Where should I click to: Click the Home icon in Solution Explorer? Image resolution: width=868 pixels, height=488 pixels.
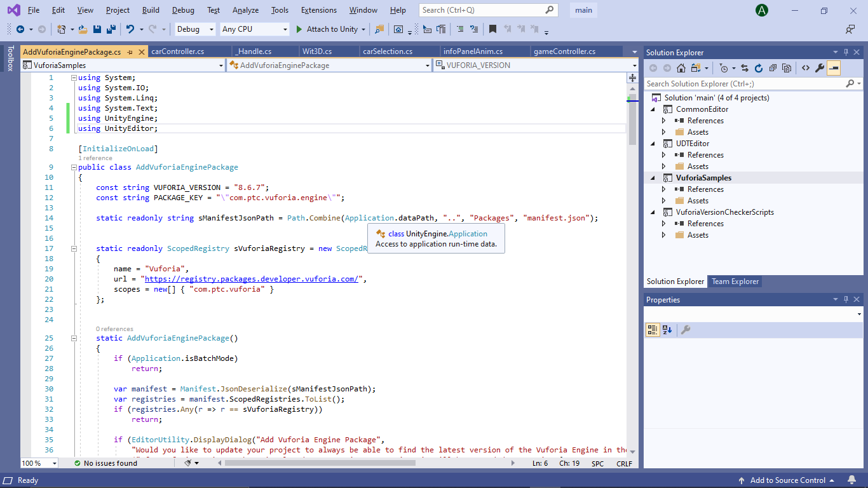click(681, 68)
